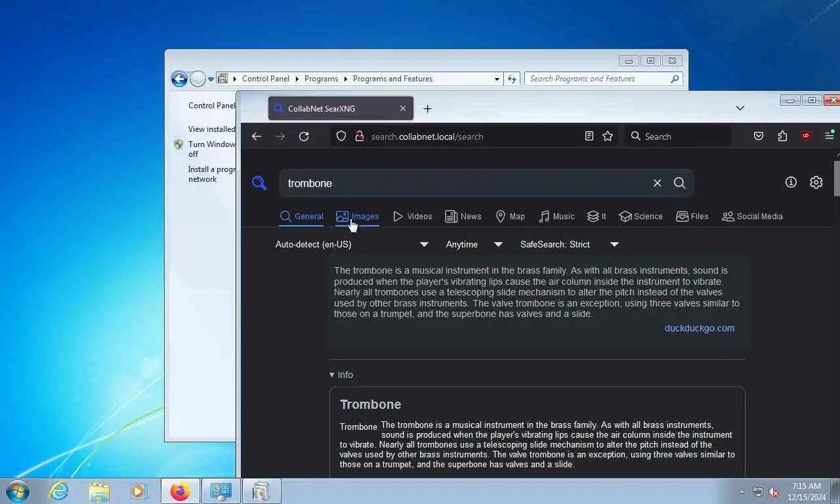Open the SearXNG about info icon
This screenshot has width=840, height=504.
tap(791, 182)
